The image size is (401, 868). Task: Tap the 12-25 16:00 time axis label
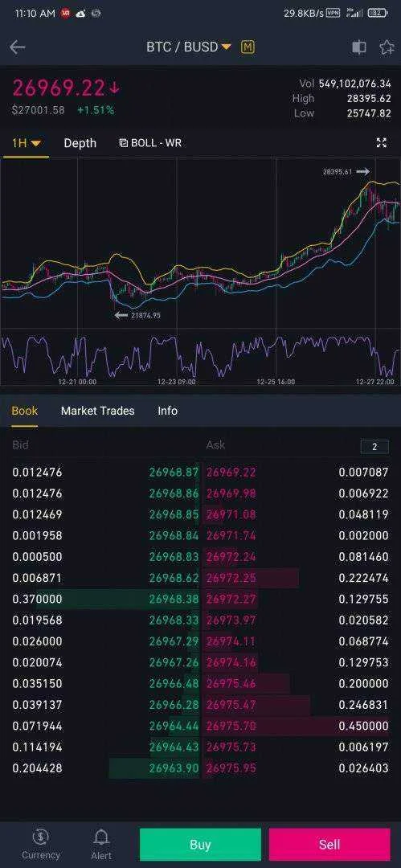click(276, 382)
